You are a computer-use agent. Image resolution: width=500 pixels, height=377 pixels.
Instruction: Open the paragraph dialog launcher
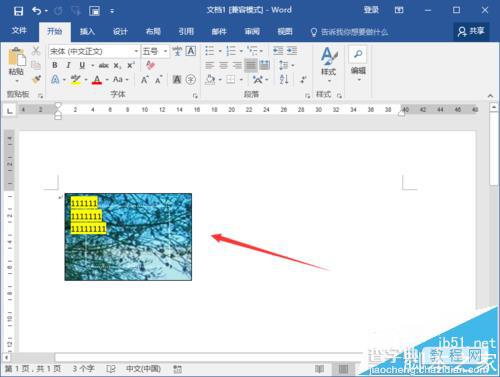[307, 96]
